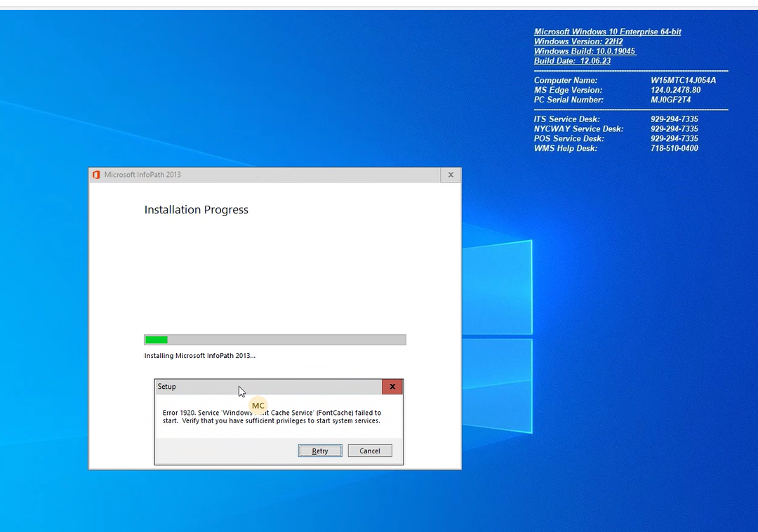This screenshot has width=758, height=532.
Task: Click the installation progress bar
Action: coord(275,340)
